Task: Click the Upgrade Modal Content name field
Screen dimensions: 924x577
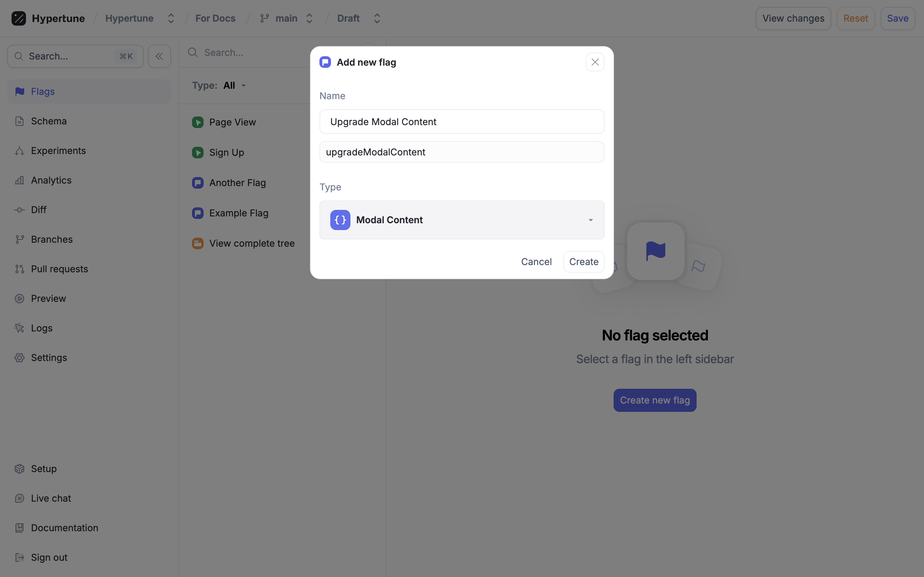Action: coord(462,122)
